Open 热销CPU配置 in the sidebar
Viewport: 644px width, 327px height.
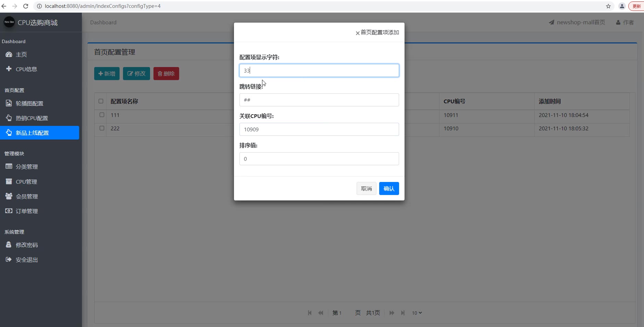pyautogui.click(x=32, y=118)
